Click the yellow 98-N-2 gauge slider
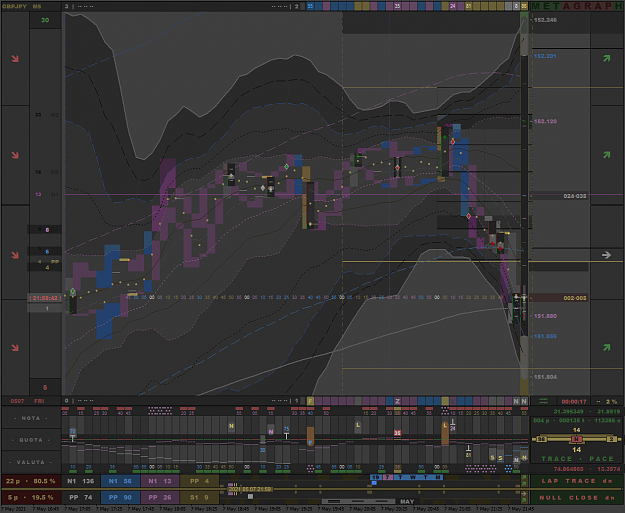Screen dimensions: 625x513 576,439
